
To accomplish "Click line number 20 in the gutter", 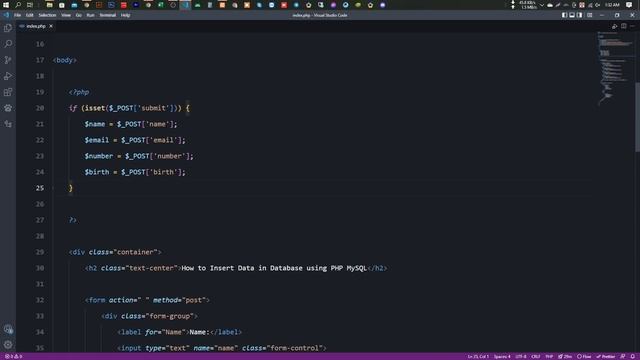I will point(40,108).
